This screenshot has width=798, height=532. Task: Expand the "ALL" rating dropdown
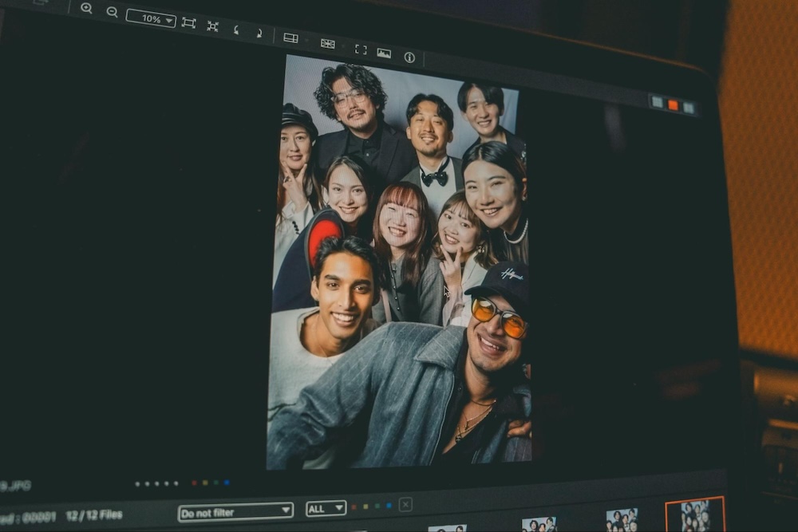(x=326, y=508)
